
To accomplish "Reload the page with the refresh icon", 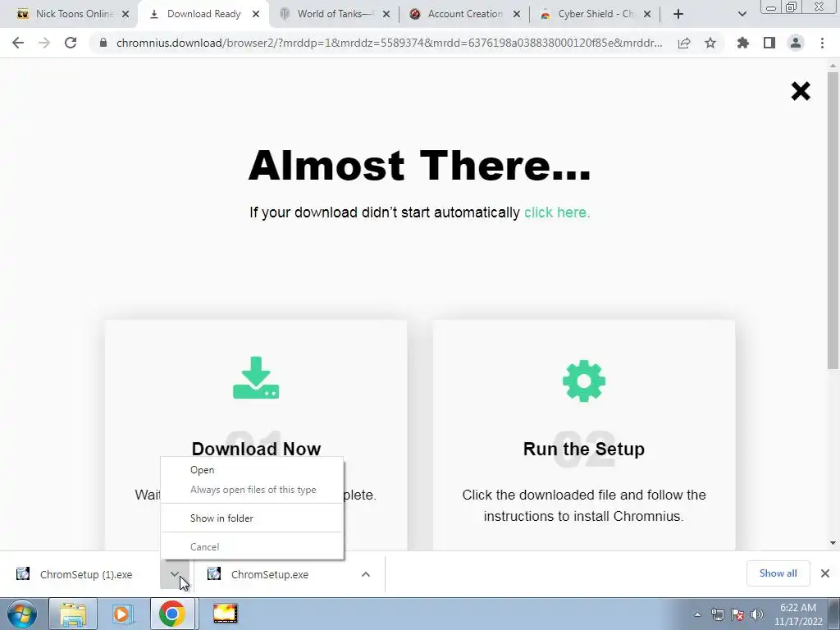I will [71, 43].
